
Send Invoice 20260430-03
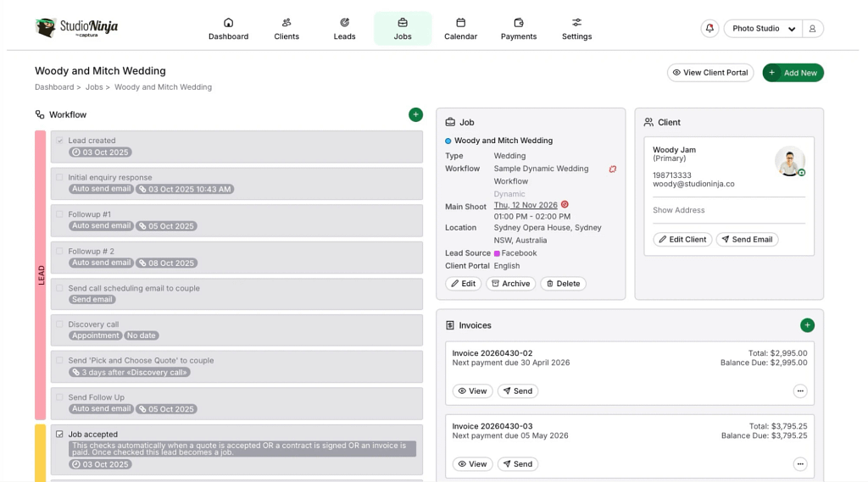(x=518, y=463)
